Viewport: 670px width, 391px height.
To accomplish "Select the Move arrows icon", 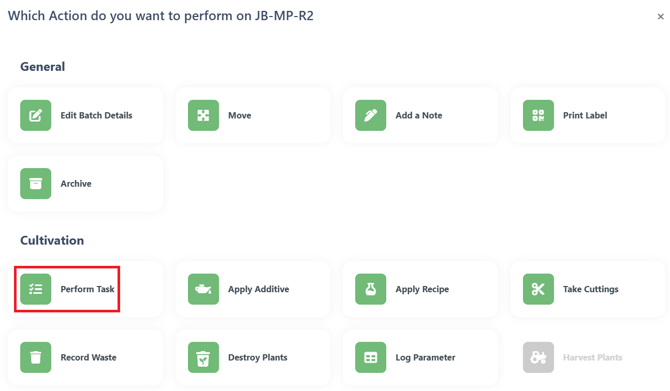I will pos(203,115).
